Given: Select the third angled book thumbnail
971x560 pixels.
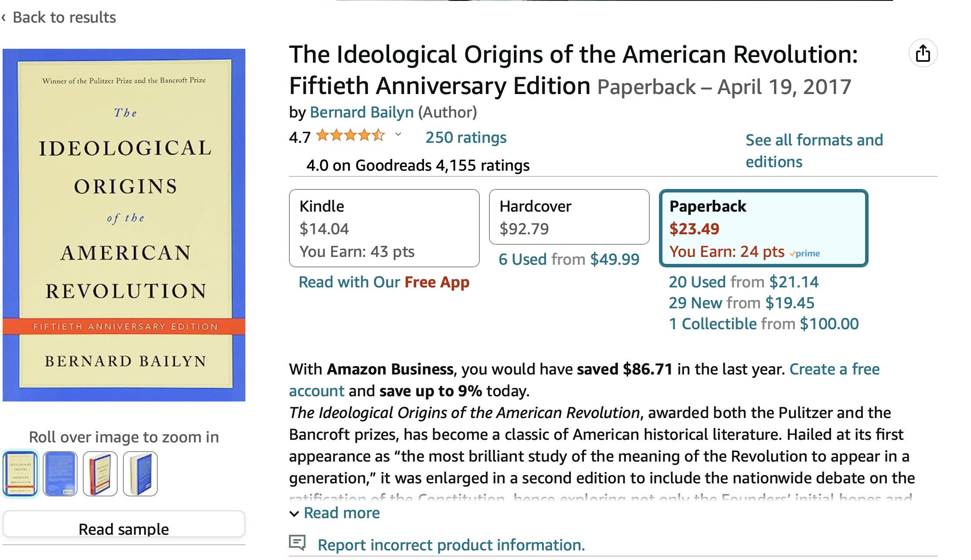Looking at the screenshot, I should click(x=100, y=473).
